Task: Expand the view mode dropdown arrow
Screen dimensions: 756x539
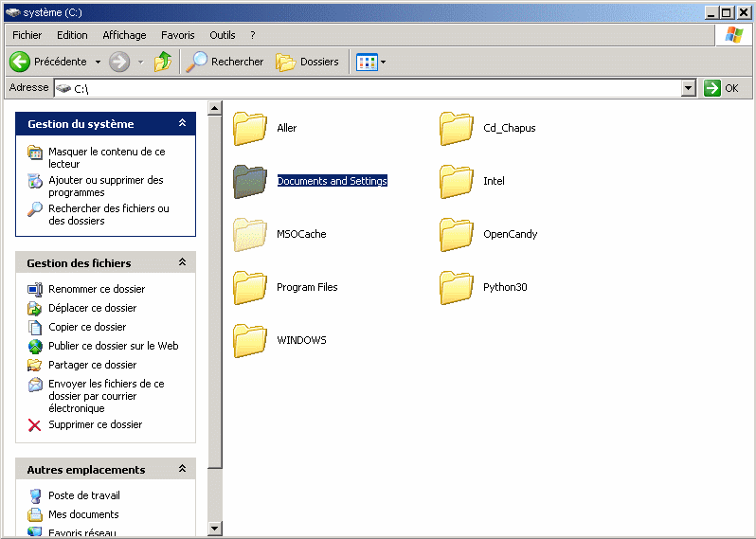Action: coord(384,63)
